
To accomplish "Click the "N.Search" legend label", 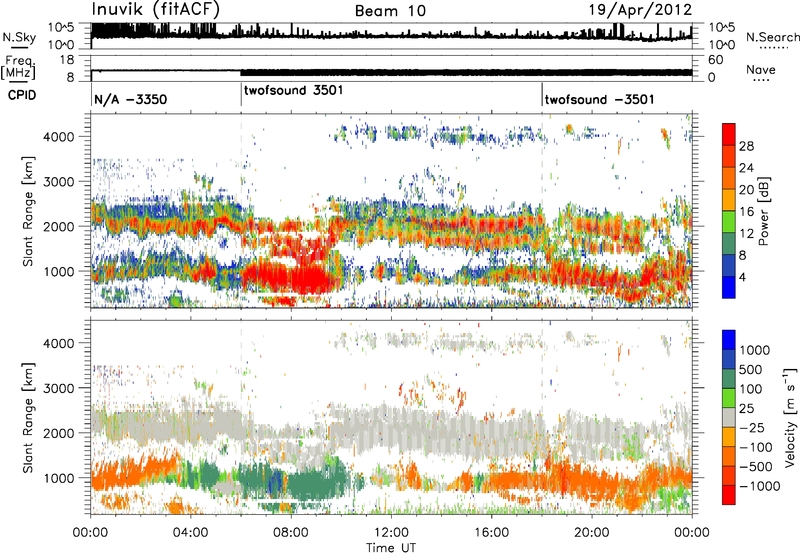I will pyautogui.click(x=773, y=37).
